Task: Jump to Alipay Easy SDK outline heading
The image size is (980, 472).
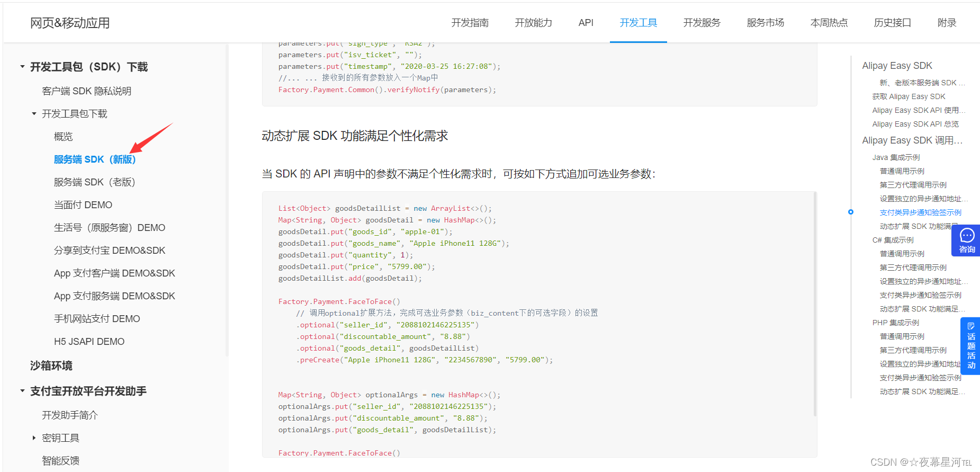Action: [897, 66]
